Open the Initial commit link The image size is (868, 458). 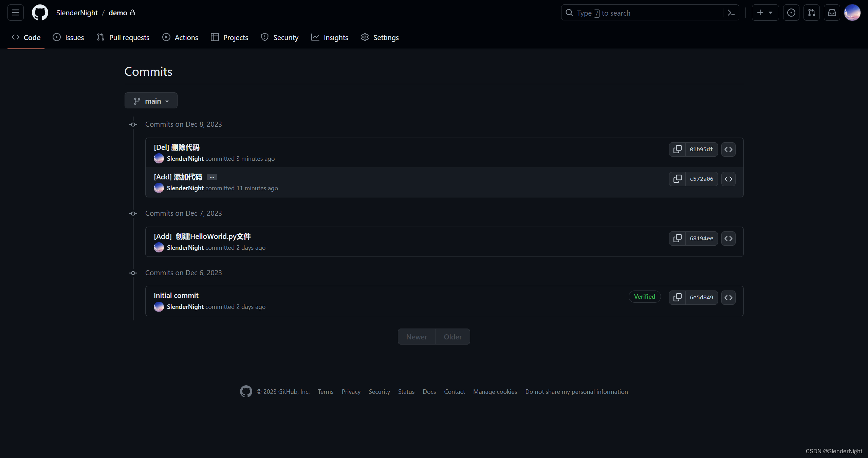176,296
